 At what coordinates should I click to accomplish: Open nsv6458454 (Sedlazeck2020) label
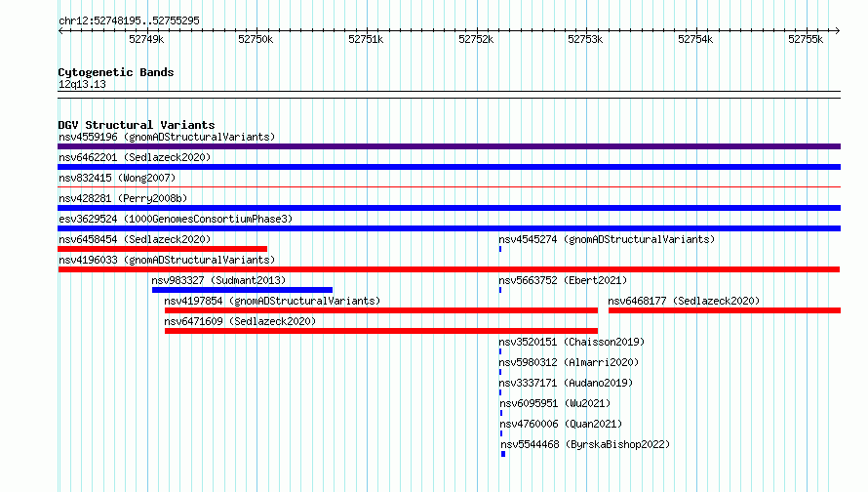point(135,239)
